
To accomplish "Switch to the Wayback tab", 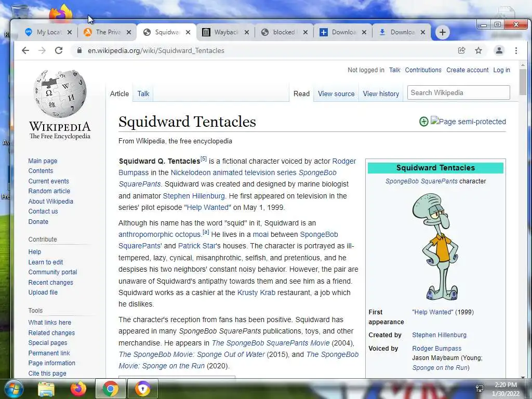I will pyautogui.click(x=225, y=32).
